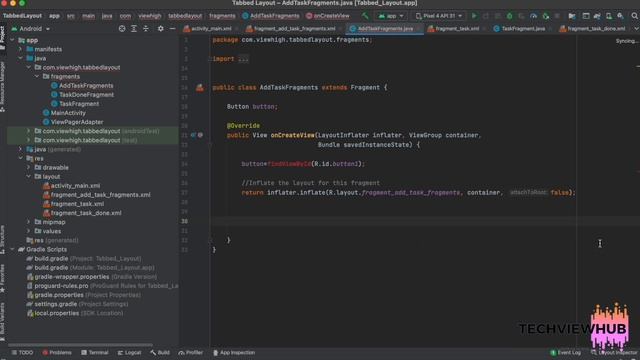Screen dimensions: 640x360
Task: Open the Build tool window
Action: [160, 353]
